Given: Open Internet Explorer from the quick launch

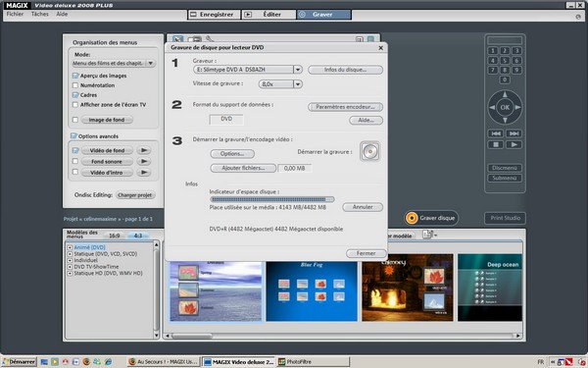Looking at the screenshot, I should (108, 361).
